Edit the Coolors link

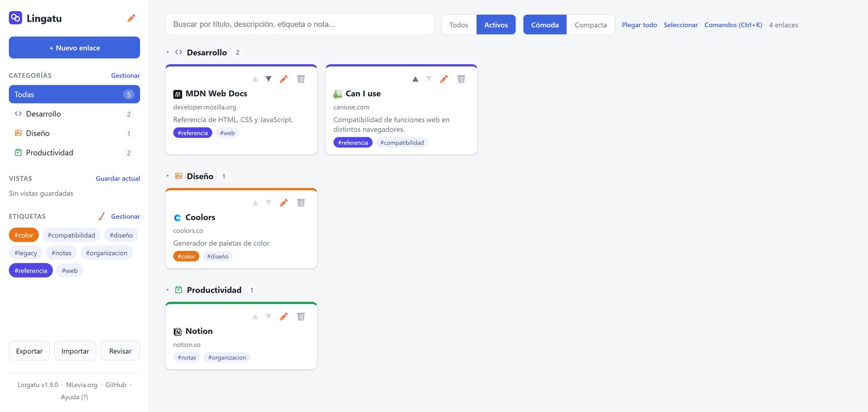283,203
